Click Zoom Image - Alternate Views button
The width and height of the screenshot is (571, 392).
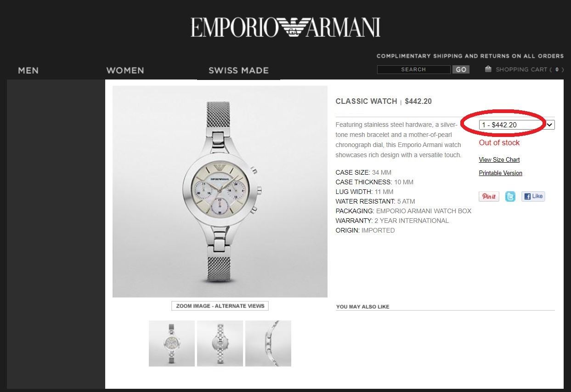click(220, 306)
